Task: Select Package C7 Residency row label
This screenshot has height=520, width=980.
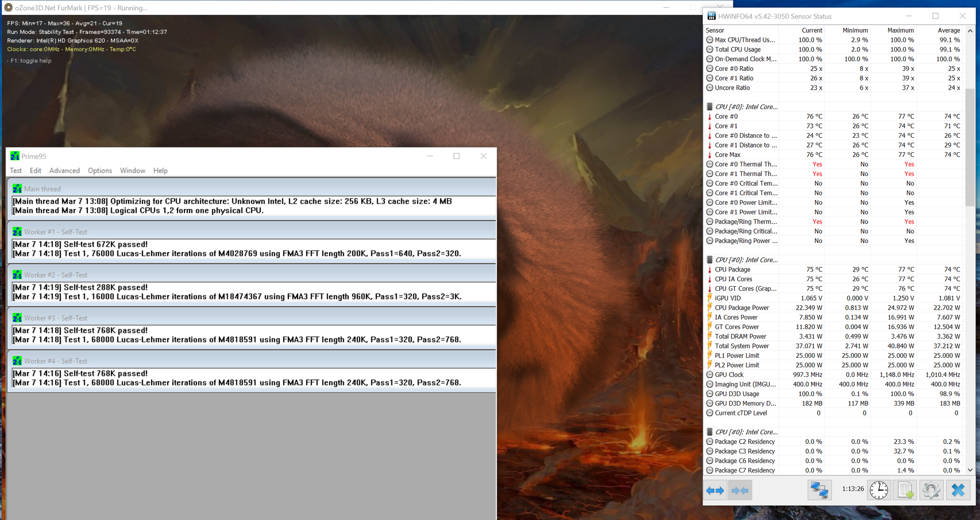Action: click(x=745, y=471)
